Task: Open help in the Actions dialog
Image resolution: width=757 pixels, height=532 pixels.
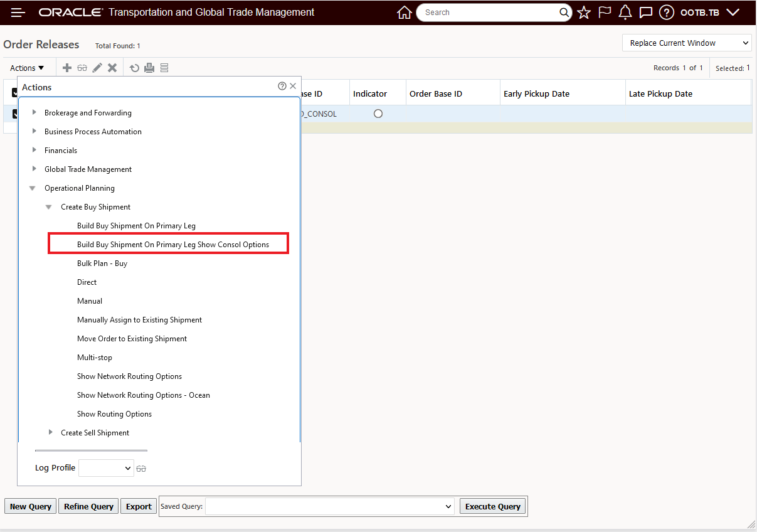Action: pos(282,87)
